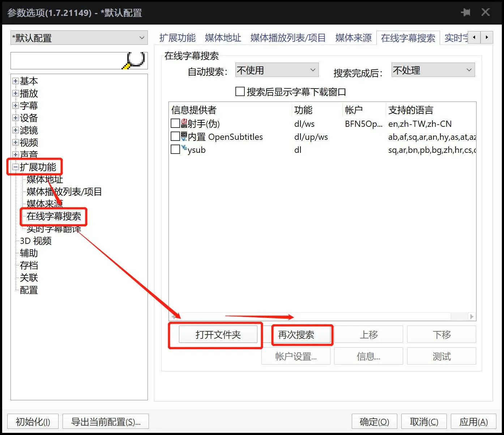Click the 初始化(I) button
The height and width of the screenshot is (435, 504).
[x=33, y=422]
